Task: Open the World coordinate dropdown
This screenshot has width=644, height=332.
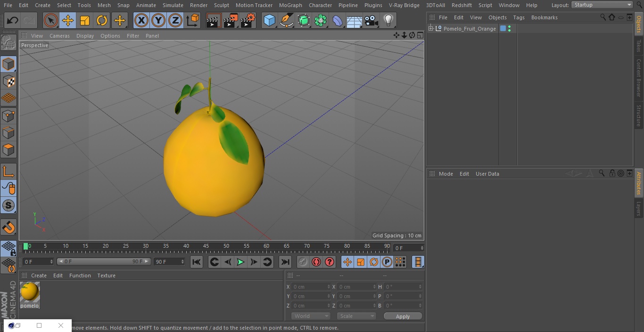Action: tap(310, 316)
